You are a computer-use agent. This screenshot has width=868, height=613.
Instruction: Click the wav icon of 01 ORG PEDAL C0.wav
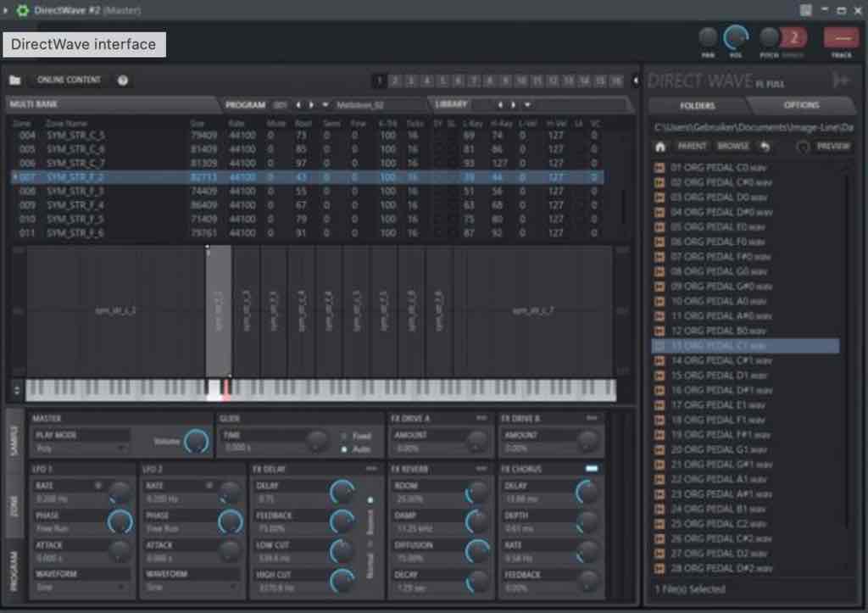pos(659,167)
